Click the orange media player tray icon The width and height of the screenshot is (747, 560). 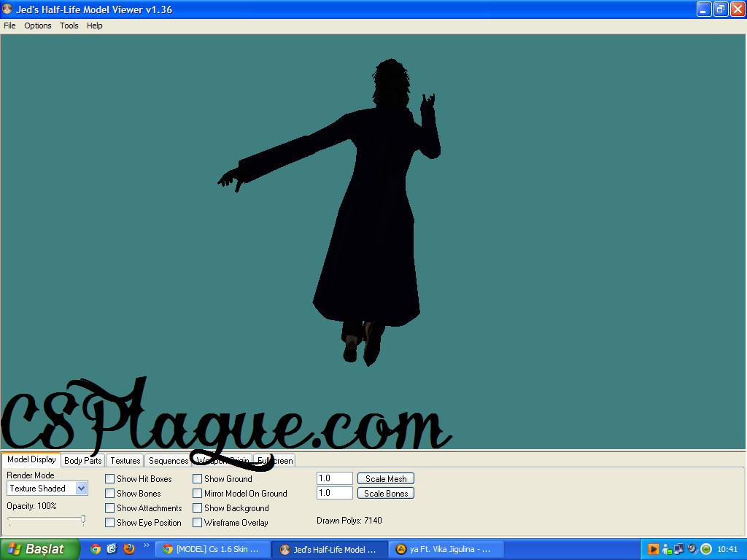pyautogui.click(x=654, y=549)
